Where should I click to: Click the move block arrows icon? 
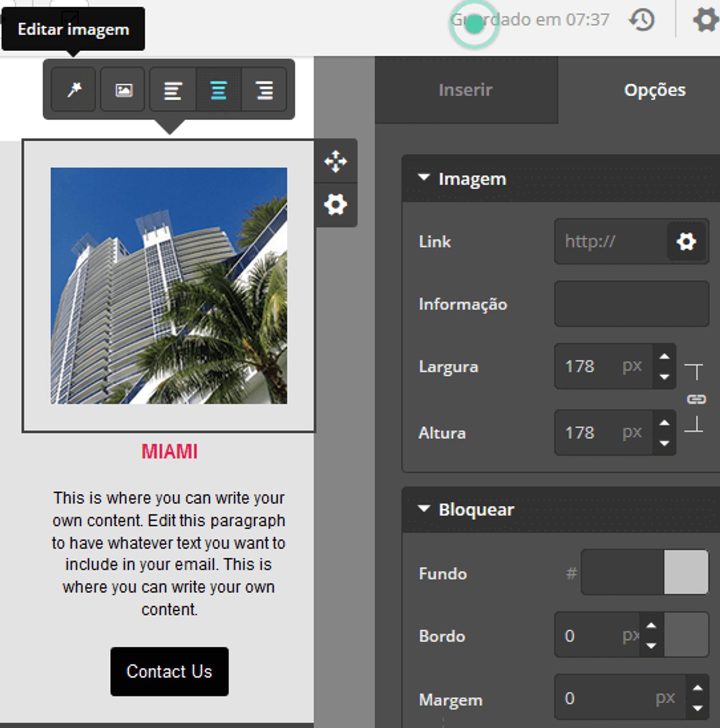click(x=336, y=162)
